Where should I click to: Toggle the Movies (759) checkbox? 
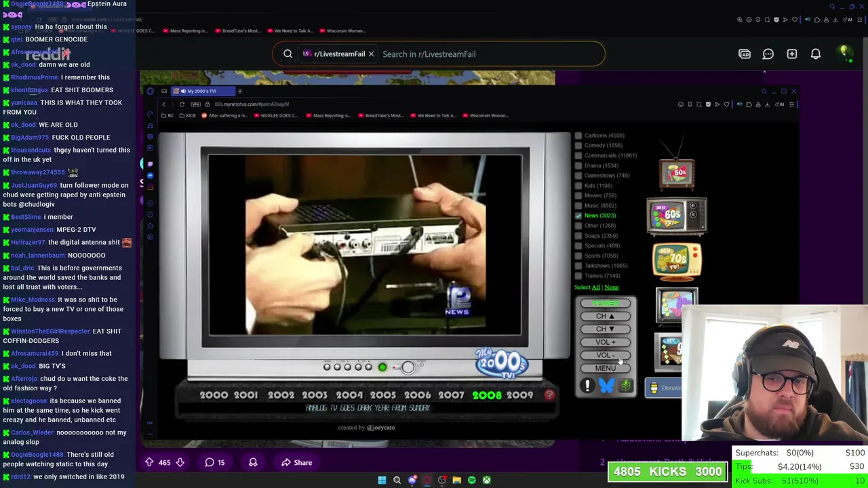point(578,195)
